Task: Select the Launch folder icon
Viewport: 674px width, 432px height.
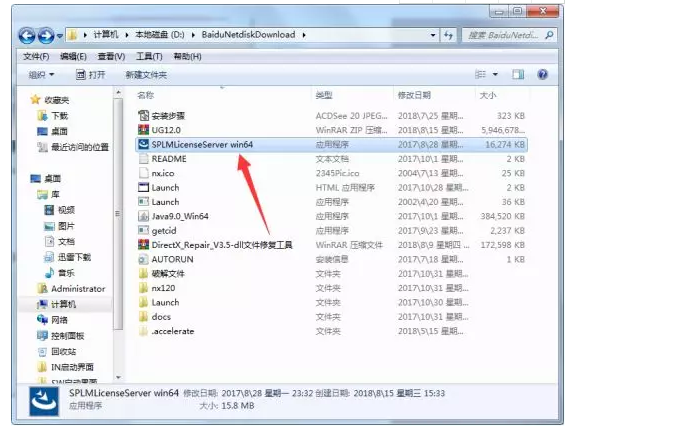Action: [x=143, y=302]
